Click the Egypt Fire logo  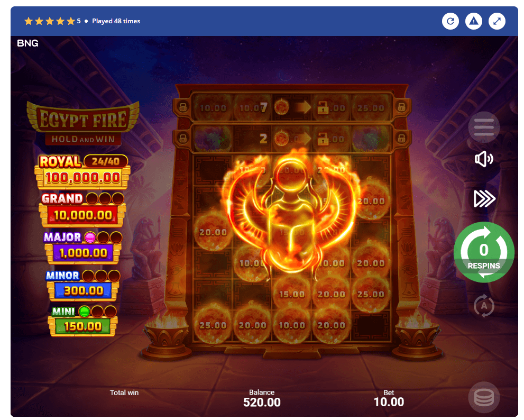[x=83, y=123]
